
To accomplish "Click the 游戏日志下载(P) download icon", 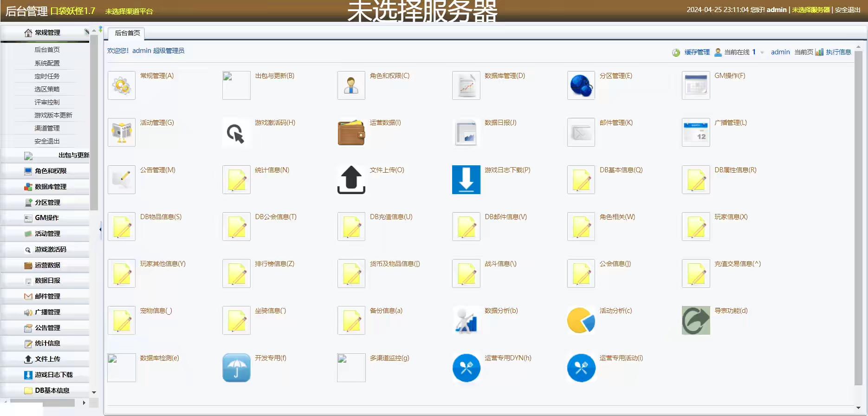I will click(x=466, y=180).
